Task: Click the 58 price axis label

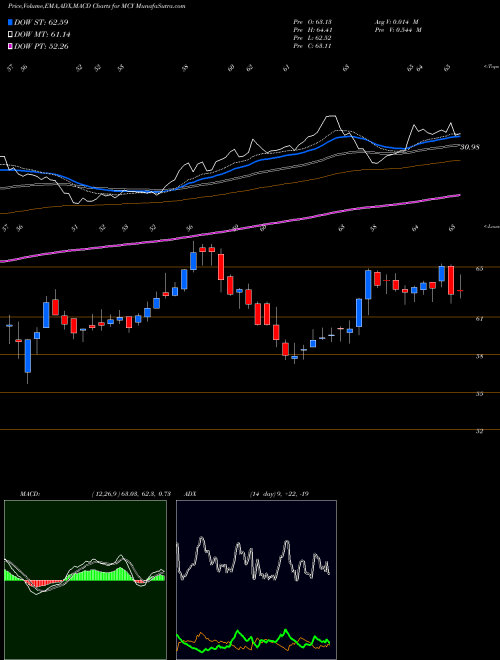Action: [479, 356]
